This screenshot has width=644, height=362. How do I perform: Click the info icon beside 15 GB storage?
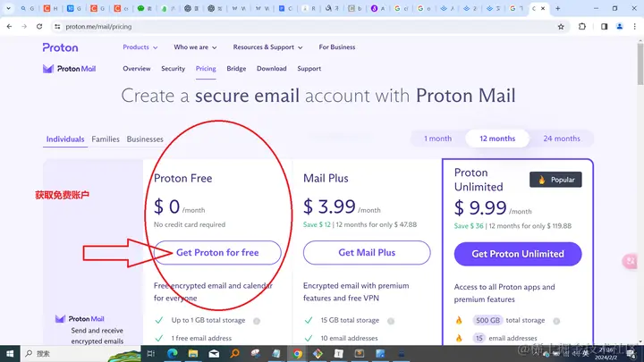pos(391,321)
